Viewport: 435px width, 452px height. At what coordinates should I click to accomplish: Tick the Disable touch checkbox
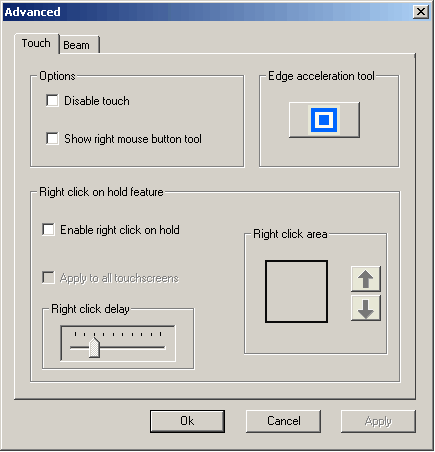click(x=52, y=100)
